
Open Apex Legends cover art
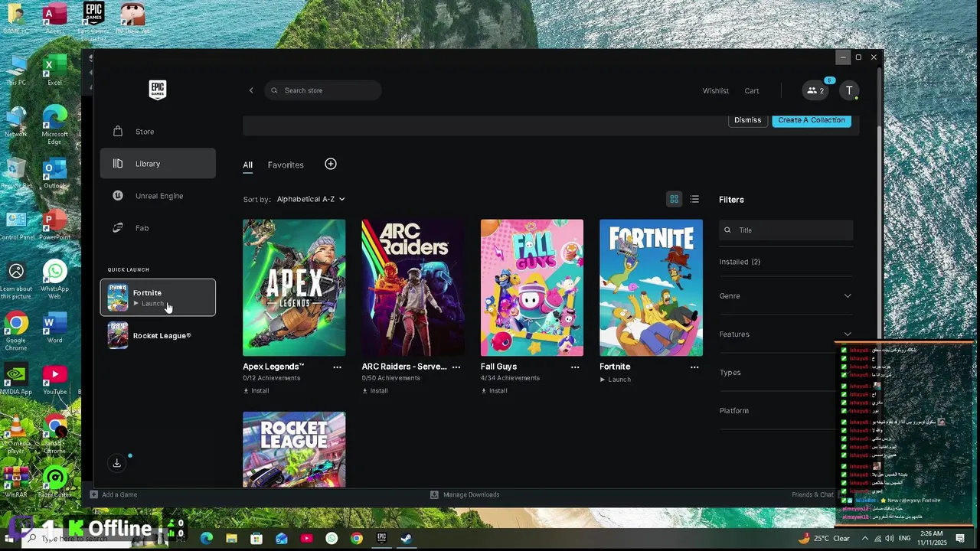pyautogui.click(x=294, y=288)
